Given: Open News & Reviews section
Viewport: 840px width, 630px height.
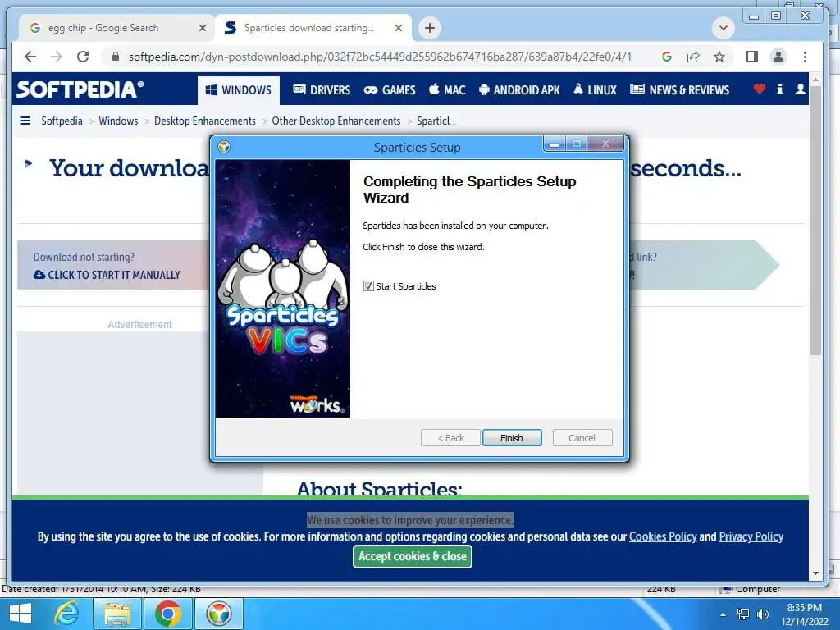Looking at the screenshot, I should [x=679, y=90].
